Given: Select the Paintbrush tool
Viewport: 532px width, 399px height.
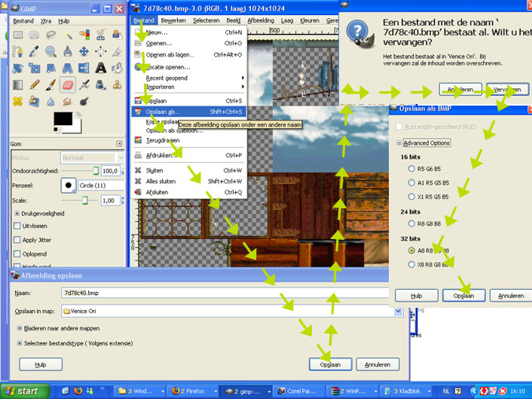Looking at the screenshot, I should [x=51, y=84].
